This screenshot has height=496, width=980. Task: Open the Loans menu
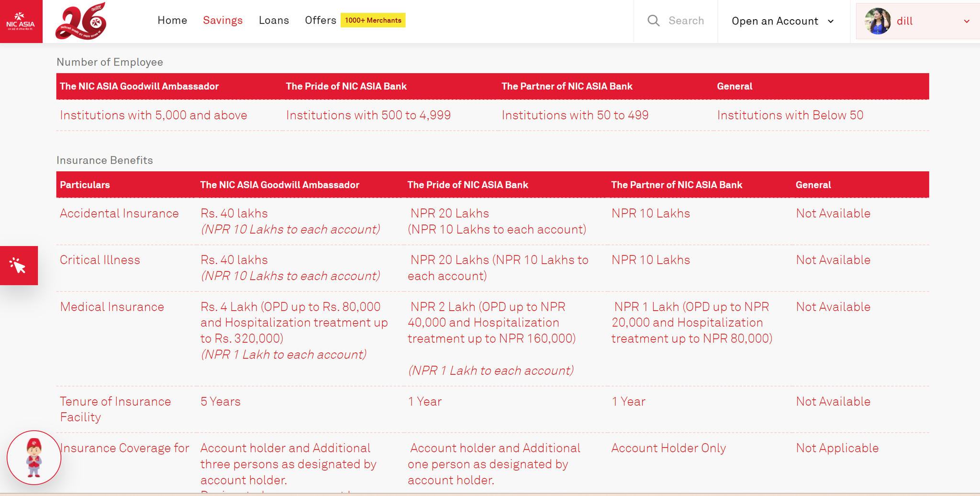tap(274, 20)
